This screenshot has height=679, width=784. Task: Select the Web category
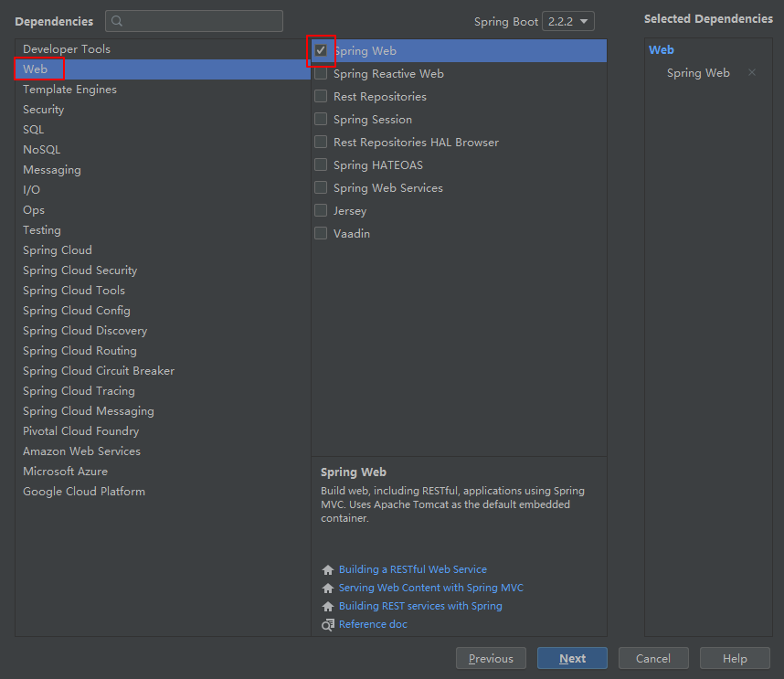point(163,69)
